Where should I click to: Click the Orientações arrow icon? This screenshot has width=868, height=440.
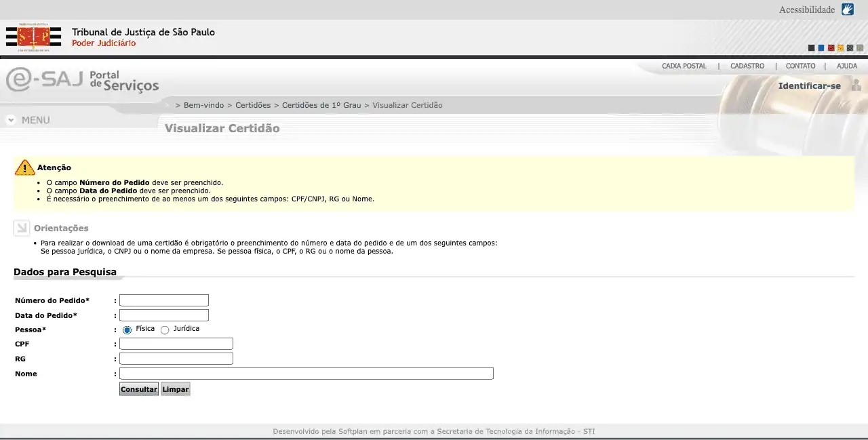[x=22, y=228]
